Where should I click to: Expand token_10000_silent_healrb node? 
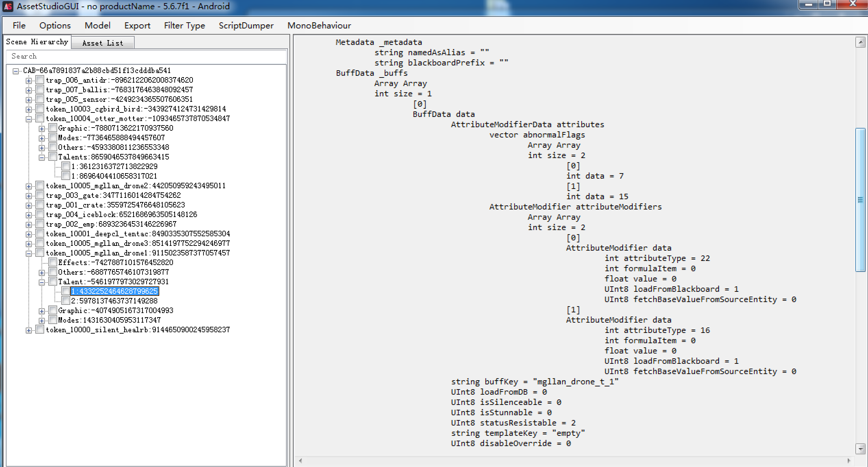click(29, 330)
